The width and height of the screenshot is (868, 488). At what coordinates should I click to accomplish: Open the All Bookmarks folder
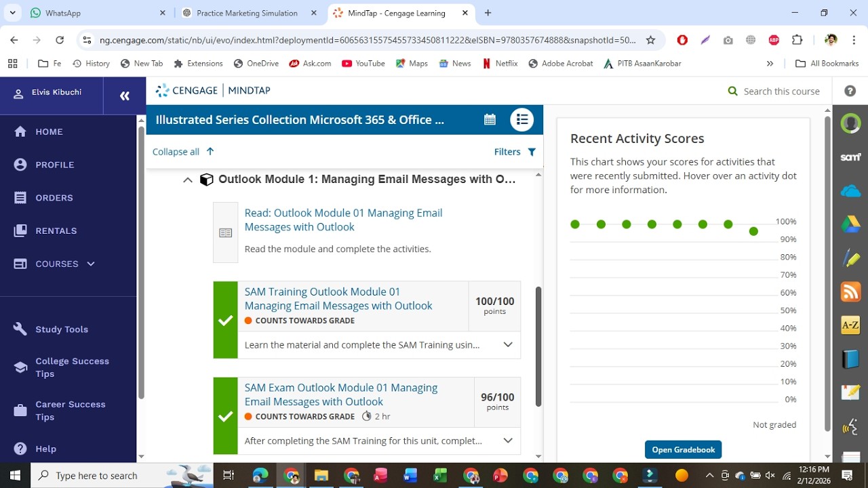coord(827,63)
